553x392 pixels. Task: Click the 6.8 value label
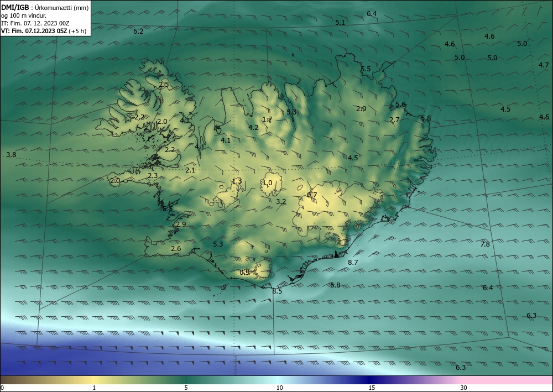coord(335,285)
